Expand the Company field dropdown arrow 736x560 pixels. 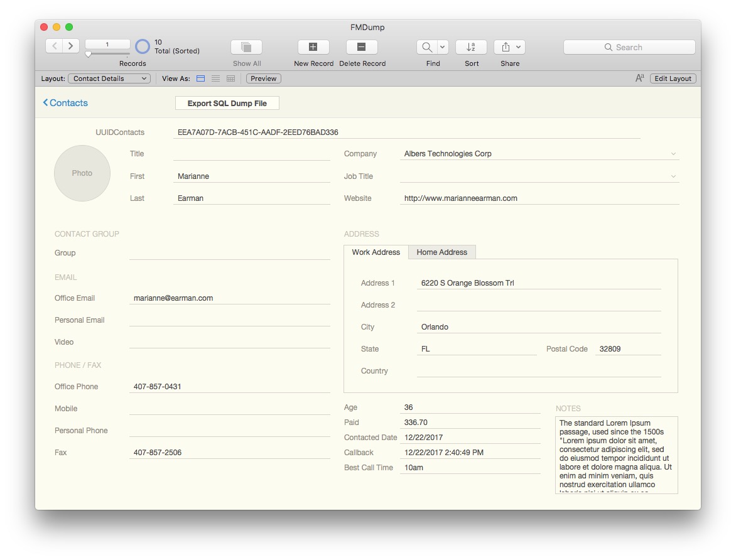pos(673,154)
